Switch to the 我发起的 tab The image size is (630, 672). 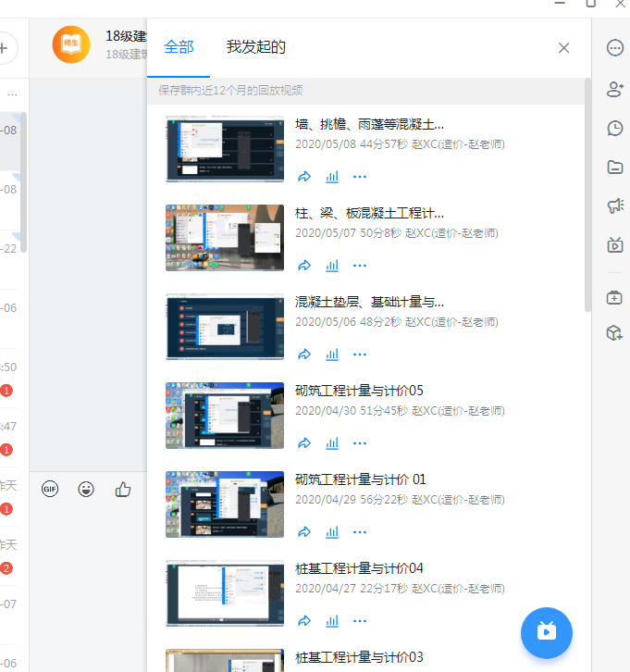click(255, 46)
